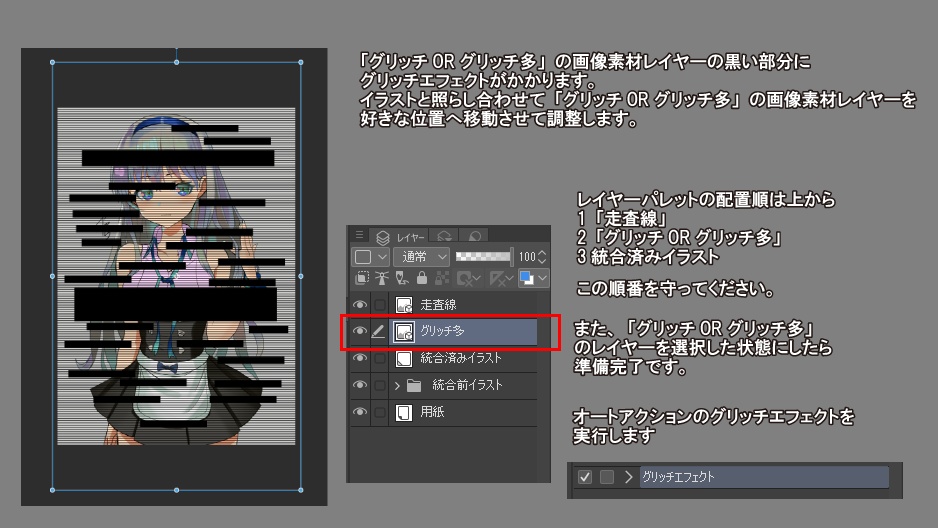Adjust the opacity 100 stepper arrows
Image resolution: width=938 pixels, height=528 pixels.
pyautogui.click(x=542, y=257)
